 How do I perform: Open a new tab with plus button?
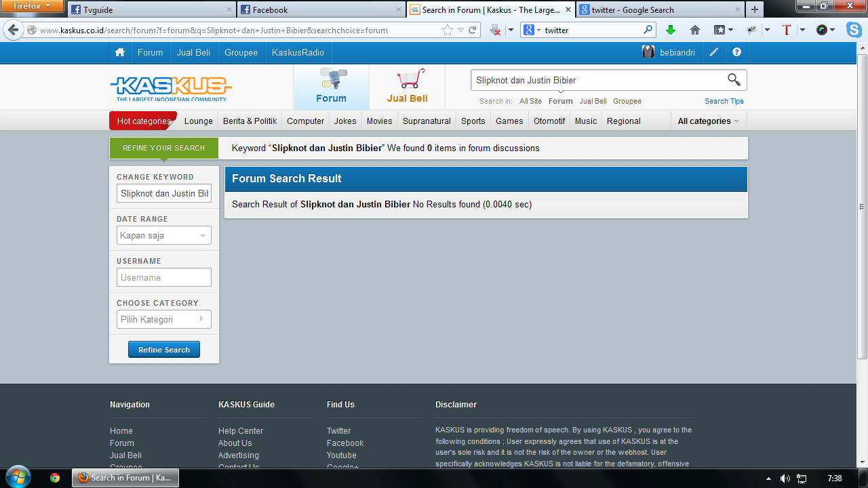(x=754, y=9)
